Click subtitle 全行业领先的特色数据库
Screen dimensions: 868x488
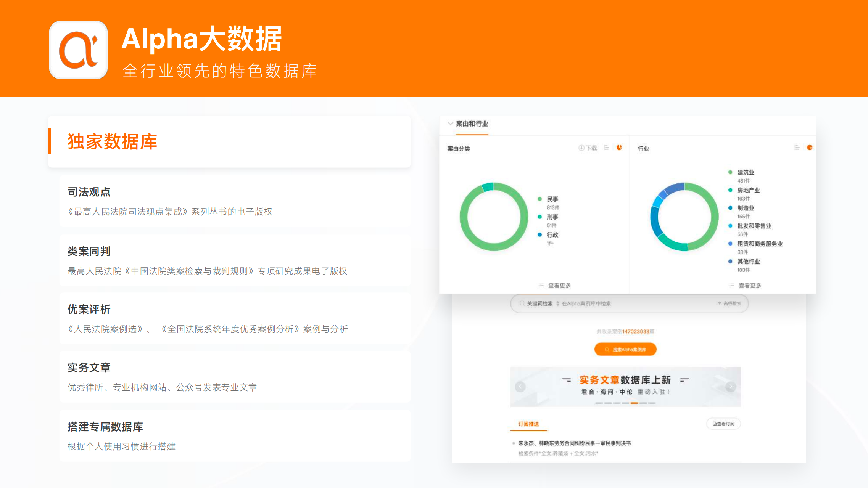(x=220, y=71)
